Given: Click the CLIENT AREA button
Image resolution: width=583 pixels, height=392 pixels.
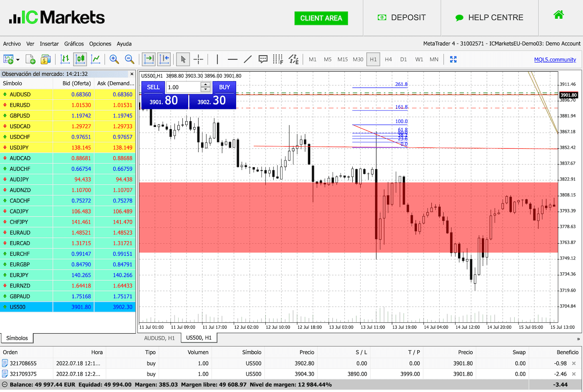Looking at the screenshot, I should [321, 18].
